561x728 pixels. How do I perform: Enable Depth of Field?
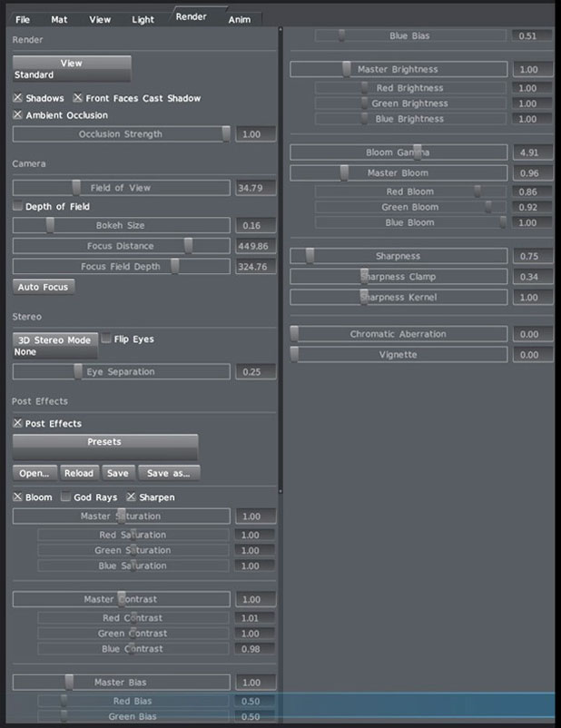pyautogui.click(x=18, y=207)
